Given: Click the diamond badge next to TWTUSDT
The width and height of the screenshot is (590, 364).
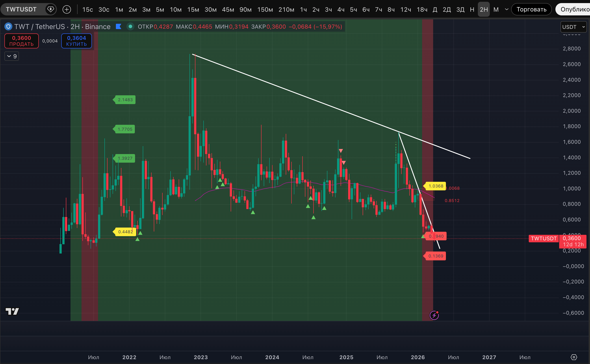Looking at the screenshot, I should coord(51,9).
